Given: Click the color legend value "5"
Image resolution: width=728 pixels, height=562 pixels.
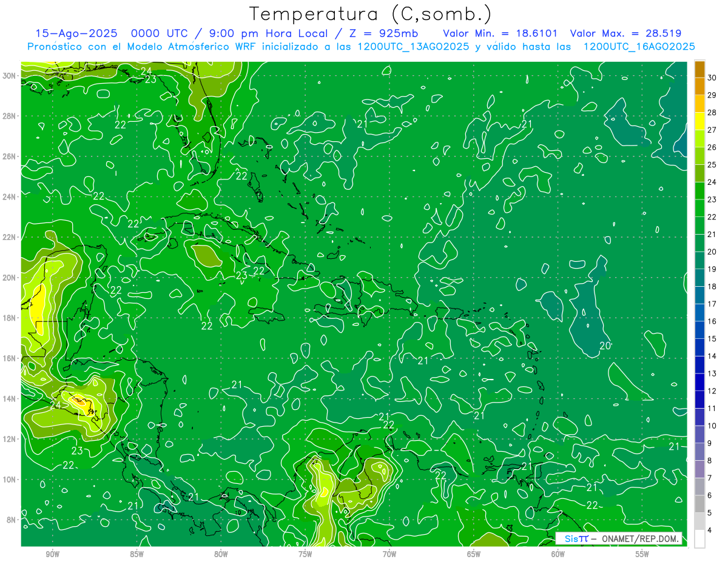Looking at the screenshot, I should [x=710, y=513].
